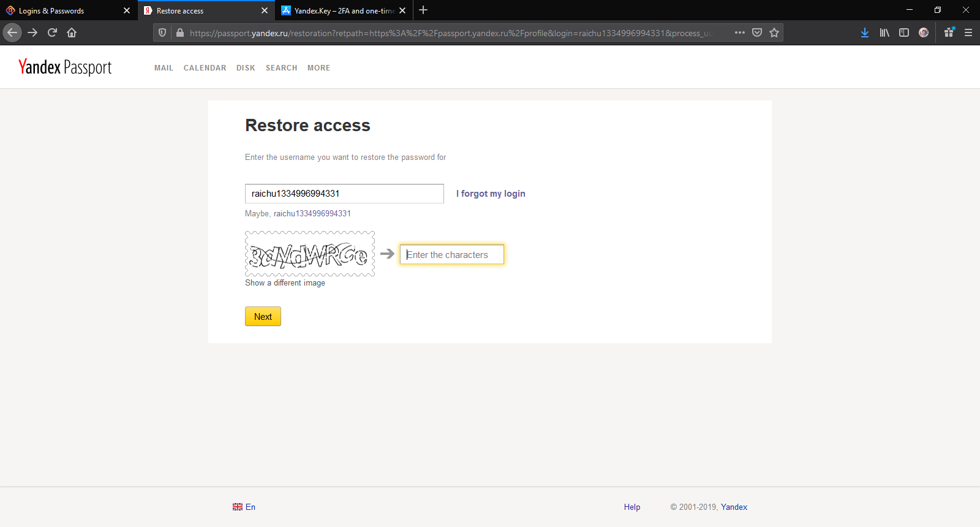Restore down the browser window
The height and width of the screenshot is (527, 980).
(938, 10)
